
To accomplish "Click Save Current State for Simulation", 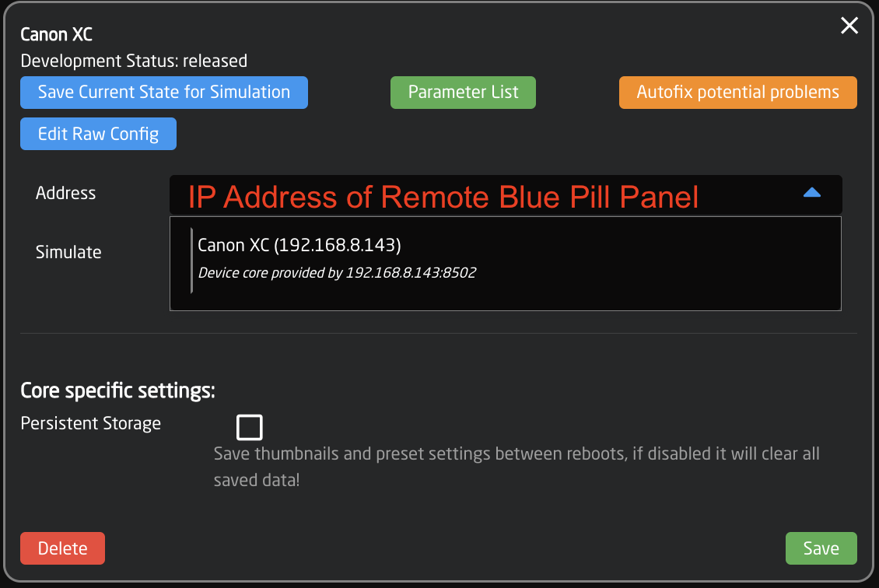I will coord(163,92).
